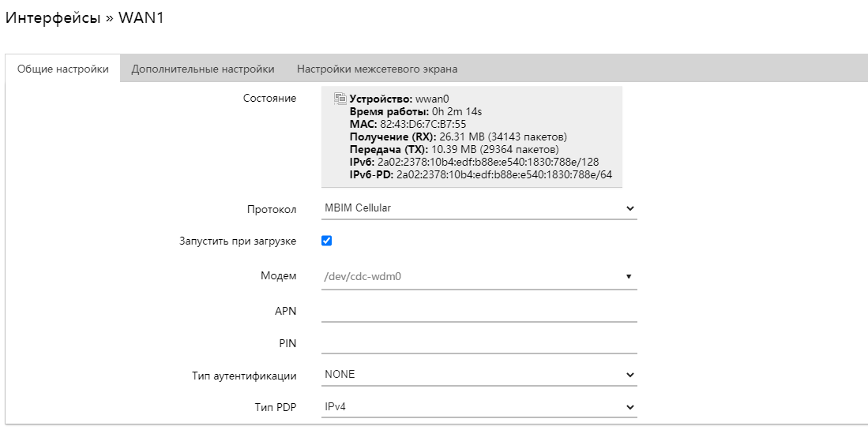
Task: Open the Протокол dropdown showing MBIM Cellular
Action: [479, 208]
